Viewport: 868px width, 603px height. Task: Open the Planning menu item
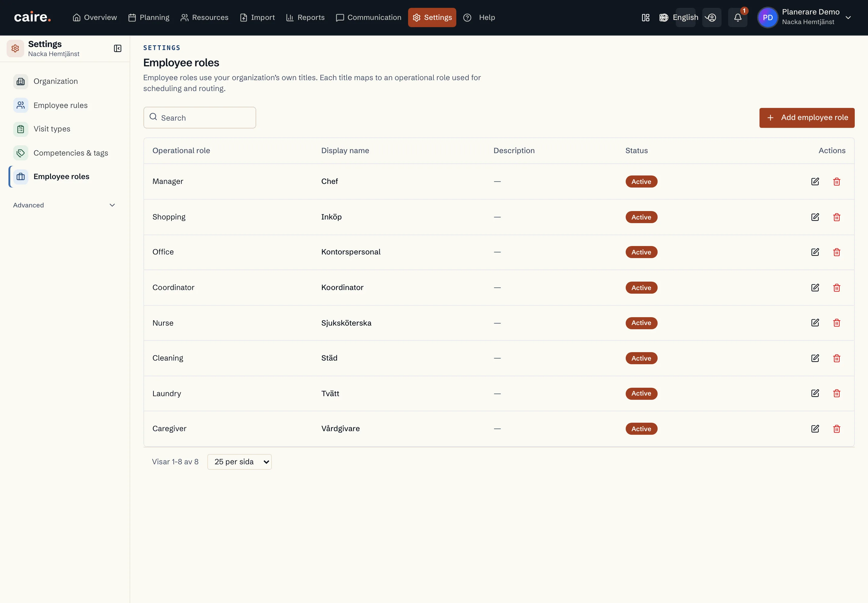point(149,17)
